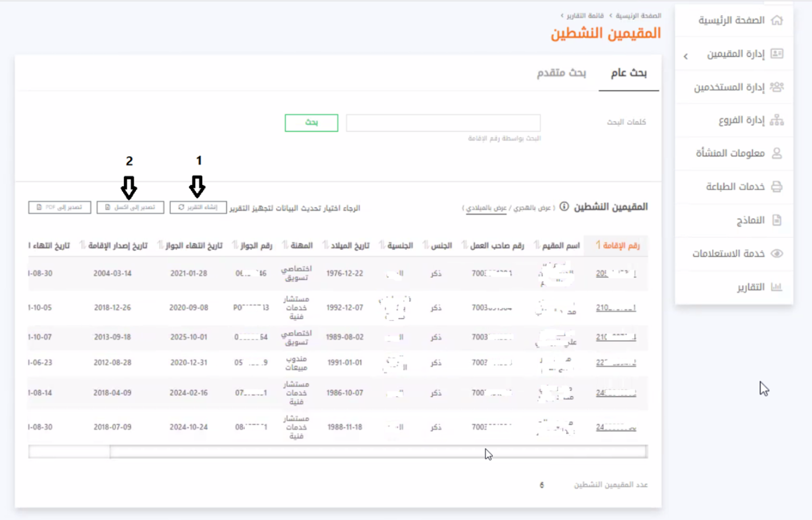Click the branches hierarchy icon for إدارة الفروع

point(777,120)
